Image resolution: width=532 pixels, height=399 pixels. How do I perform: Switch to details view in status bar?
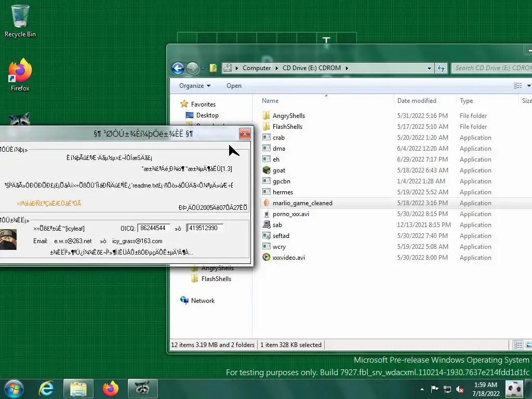click(x=518, y=345)
